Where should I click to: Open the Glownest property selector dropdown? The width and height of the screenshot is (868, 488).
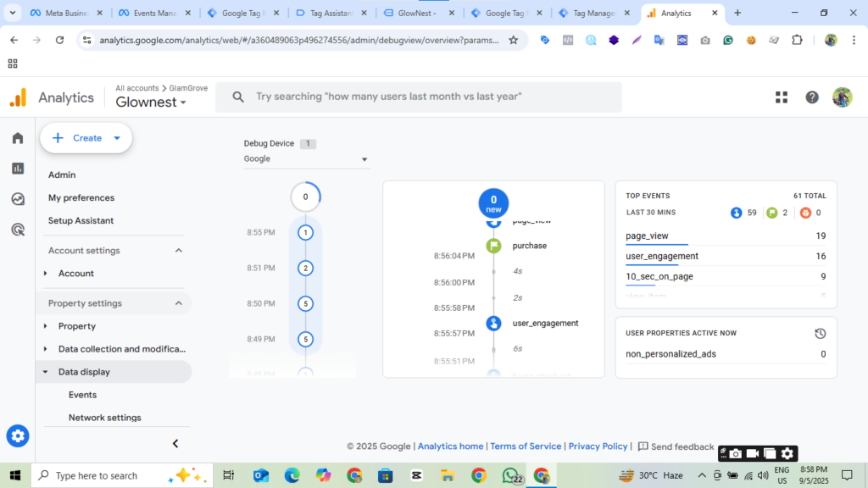[x=151, y=103]
